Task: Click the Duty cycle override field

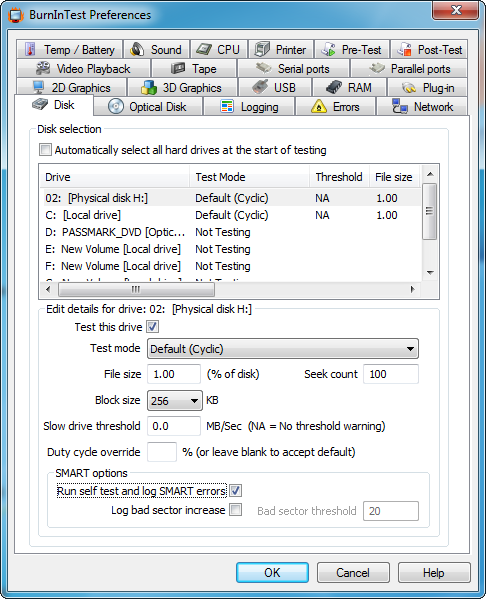Action: [162, 452]
